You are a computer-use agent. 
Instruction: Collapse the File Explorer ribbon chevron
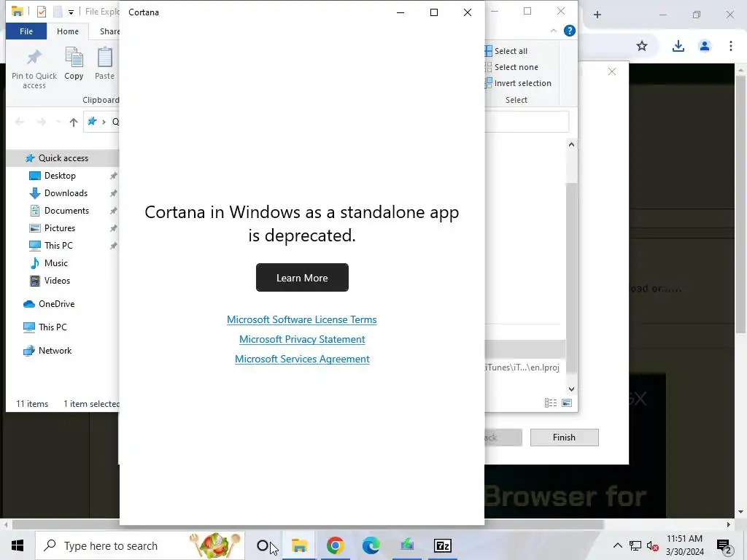click(x=554, y=31)
